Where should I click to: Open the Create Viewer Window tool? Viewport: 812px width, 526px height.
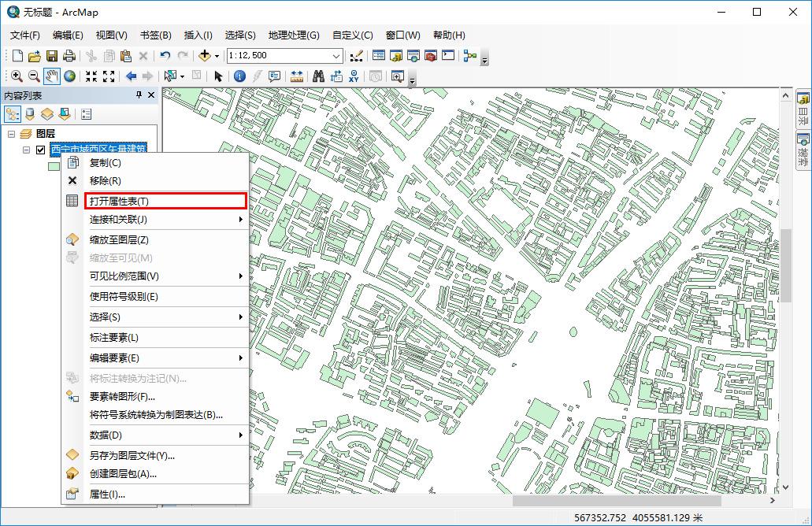tap(397, 76)
